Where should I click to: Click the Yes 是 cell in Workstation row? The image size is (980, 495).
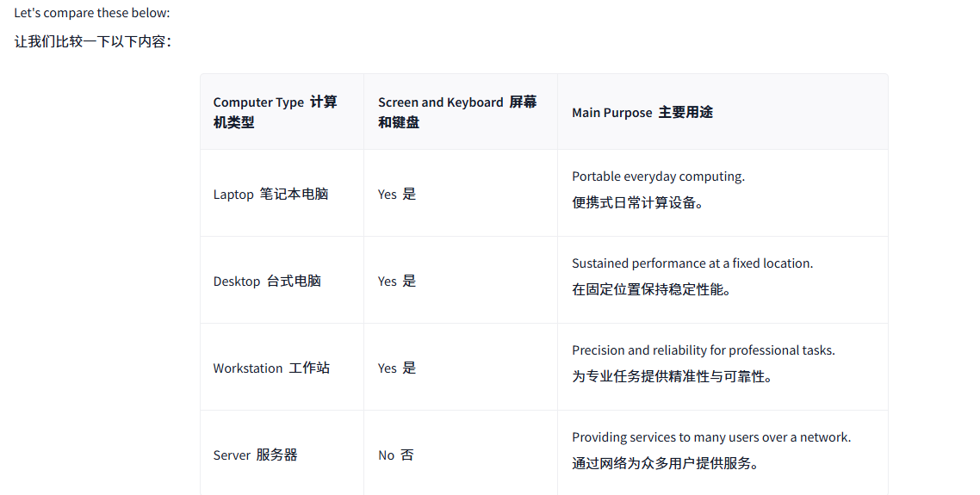coord(461,367)
